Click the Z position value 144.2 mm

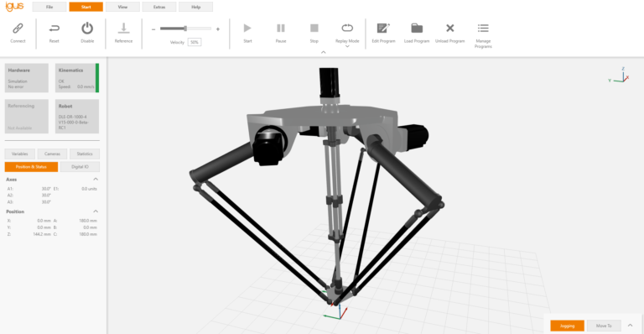pyautogui.click(x=42, y=234)
